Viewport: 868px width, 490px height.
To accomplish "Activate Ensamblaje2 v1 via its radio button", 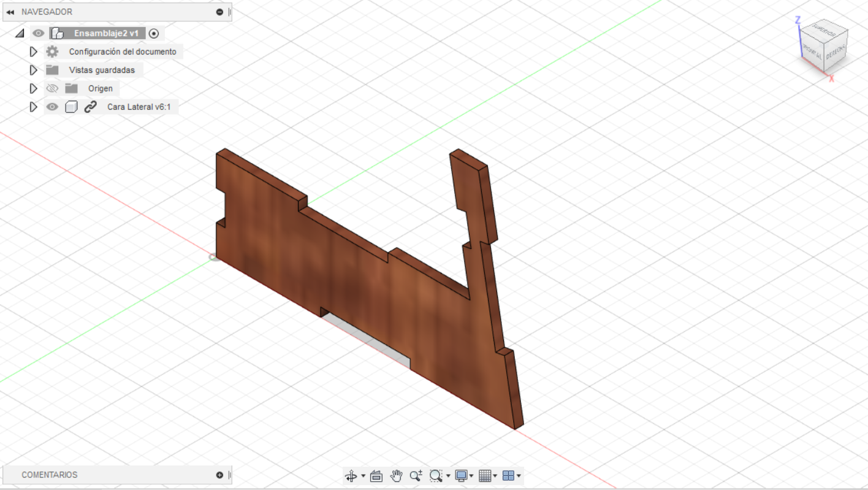I will pos(154,33).
